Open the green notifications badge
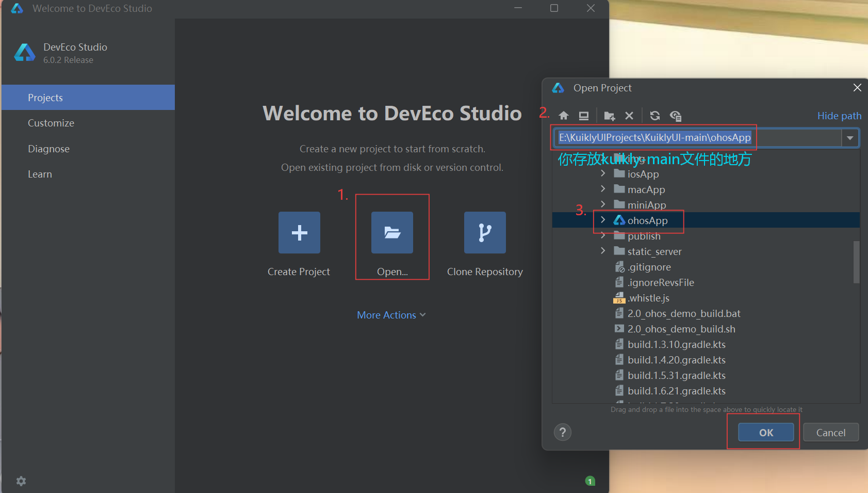Screen dimensions: 868x493 591,481
